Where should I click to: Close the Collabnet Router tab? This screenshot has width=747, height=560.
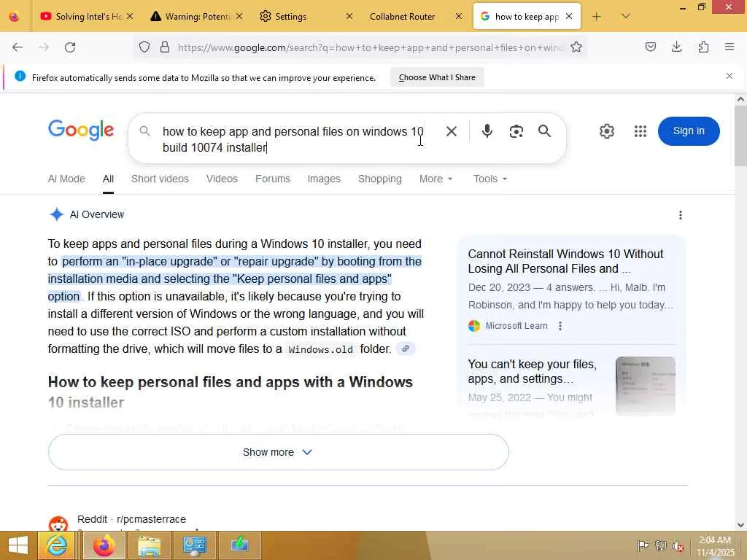[x=459, y=17]
